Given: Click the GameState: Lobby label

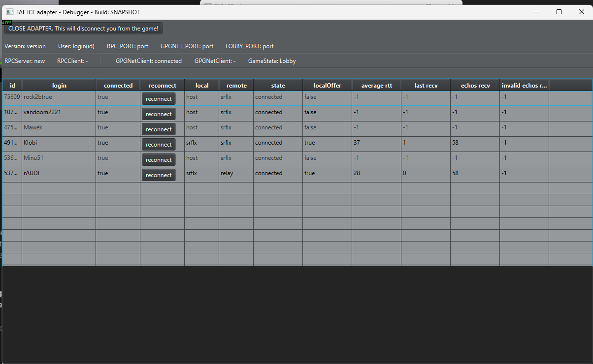Looking at the screenshot, I should pos(272,61).
